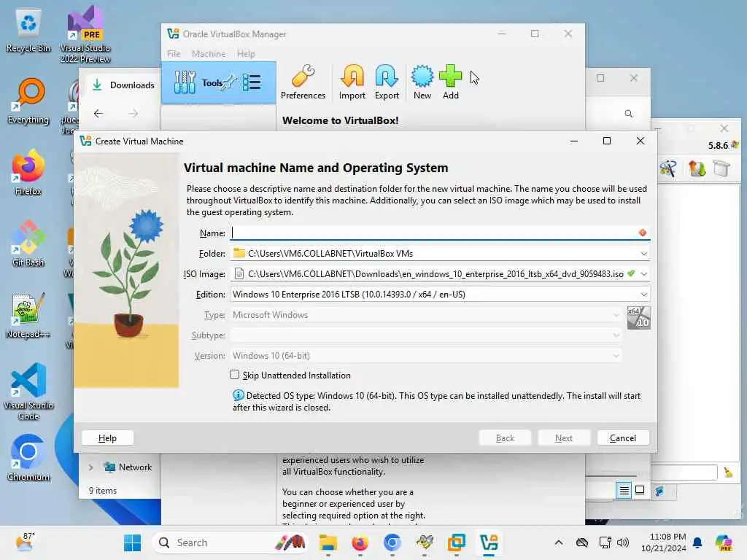The image size is (747, 560).
Task: Switch to details view in Downloads window
Action: click(x=624, y=491)
